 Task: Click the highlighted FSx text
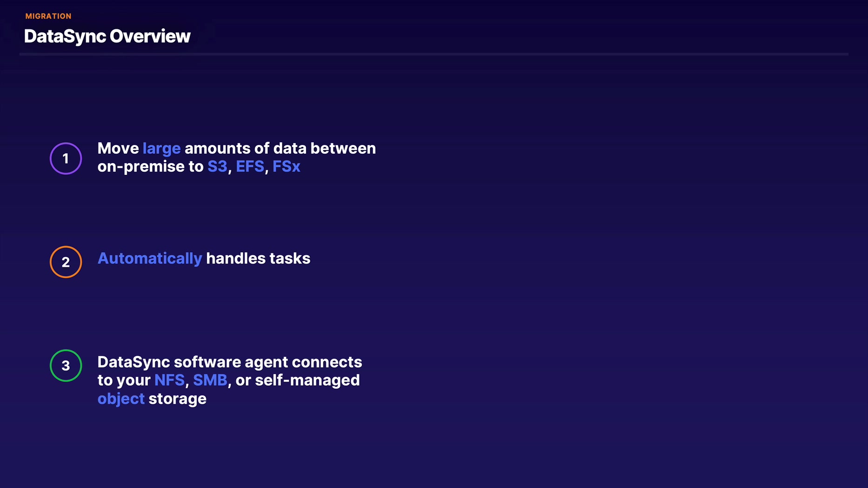[286, 166]
